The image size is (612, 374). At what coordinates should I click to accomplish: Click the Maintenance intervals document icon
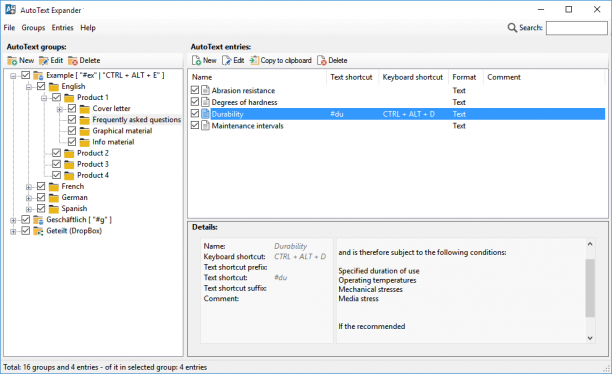point(205,126)
